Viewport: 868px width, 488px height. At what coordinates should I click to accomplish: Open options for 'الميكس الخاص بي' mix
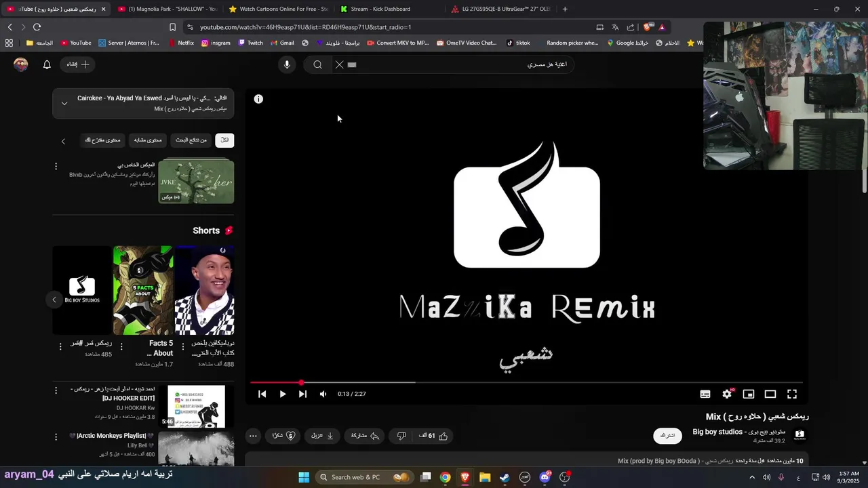[x=56, y=166]
